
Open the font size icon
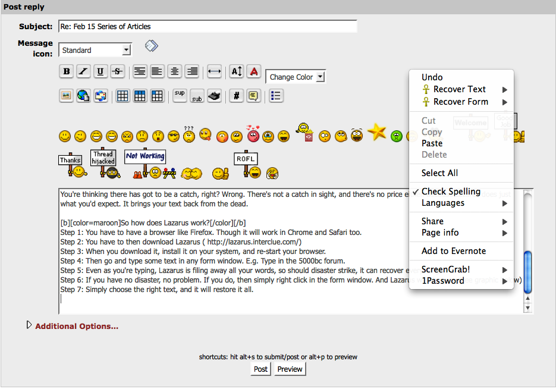point(237,71)
